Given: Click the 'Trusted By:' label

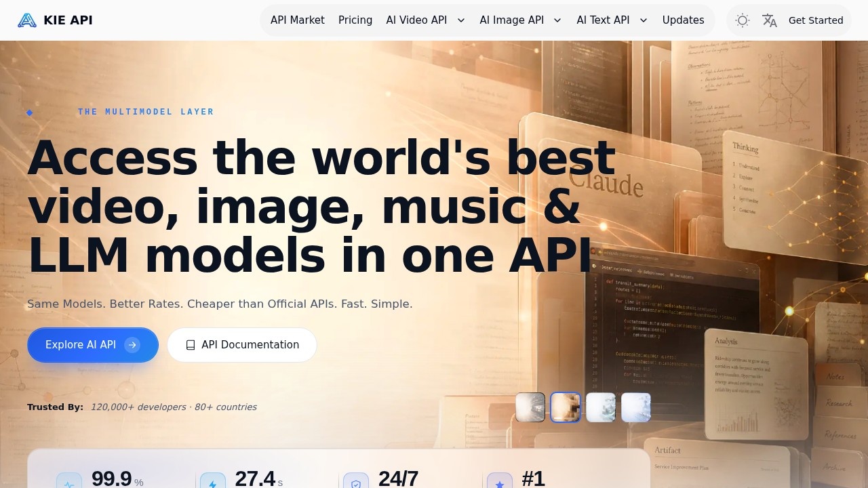Looking at the screenshot, I should pos(55,407).
